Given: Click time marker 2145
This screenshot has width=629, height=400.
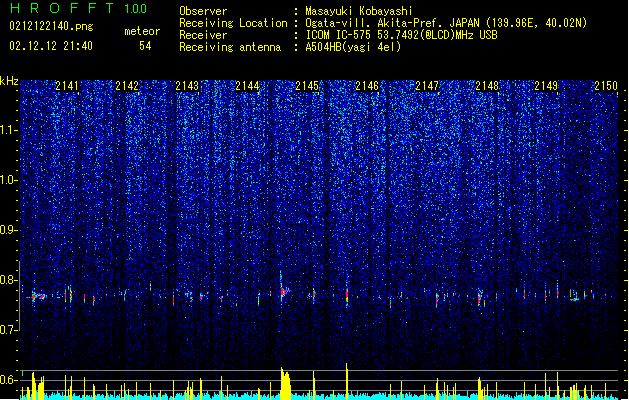Looking at the screenshot, I should point(307,85).
